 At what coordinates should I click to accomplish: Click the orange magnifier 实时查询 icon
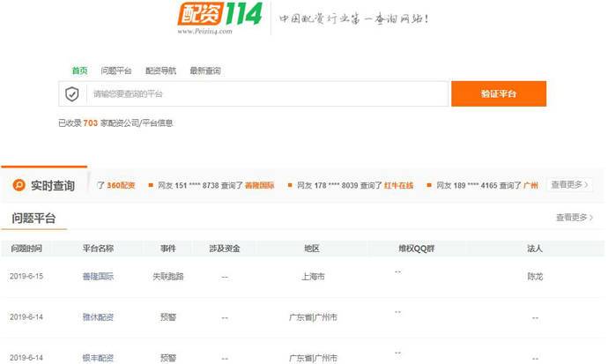(x=19, y=185)
